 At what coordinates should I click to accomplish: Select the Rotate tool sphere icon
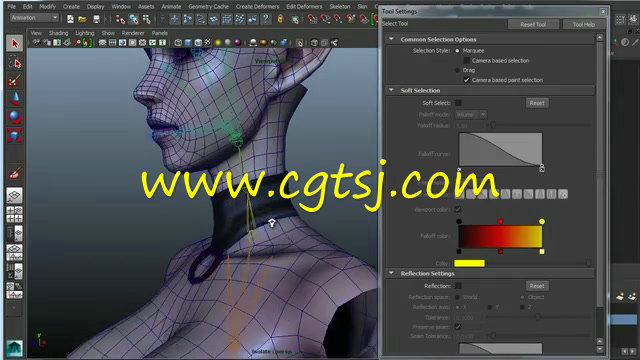click(x=15, y=118)
